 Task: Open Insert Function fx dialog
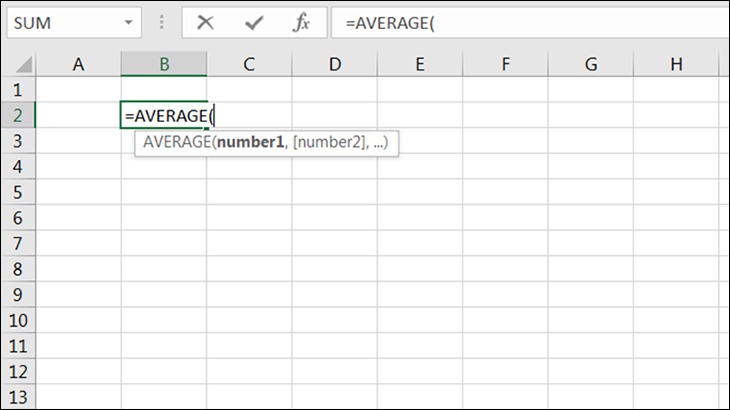pos(301,22)
